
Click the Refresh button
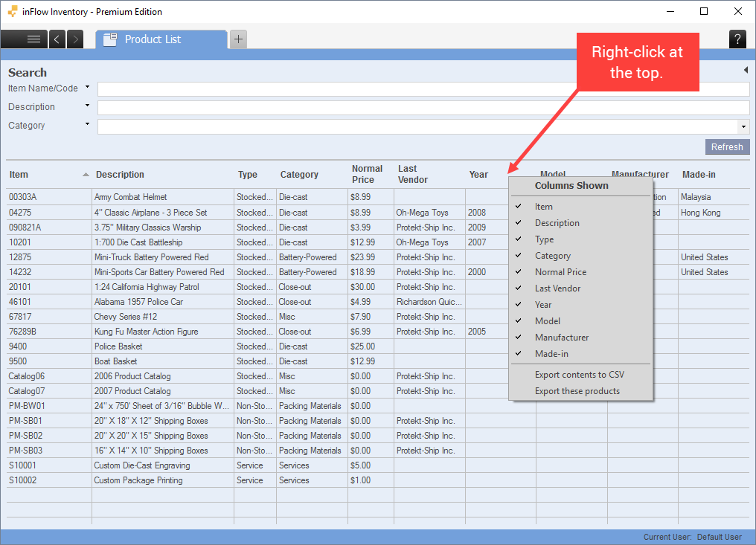[727, 147]
